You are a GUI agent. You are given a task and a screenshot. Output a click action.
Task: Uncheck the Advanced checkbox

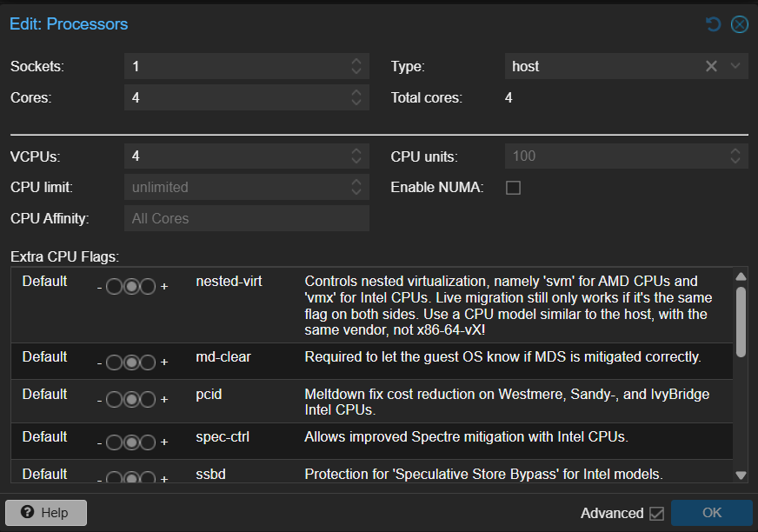click(x=656, y=514)
